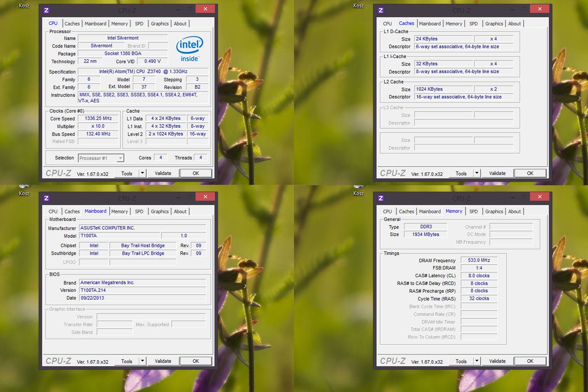Click Tools button in the Memory tab window
Image resolution: width=588 pixels, height=392 pixels.
(461, 361)
